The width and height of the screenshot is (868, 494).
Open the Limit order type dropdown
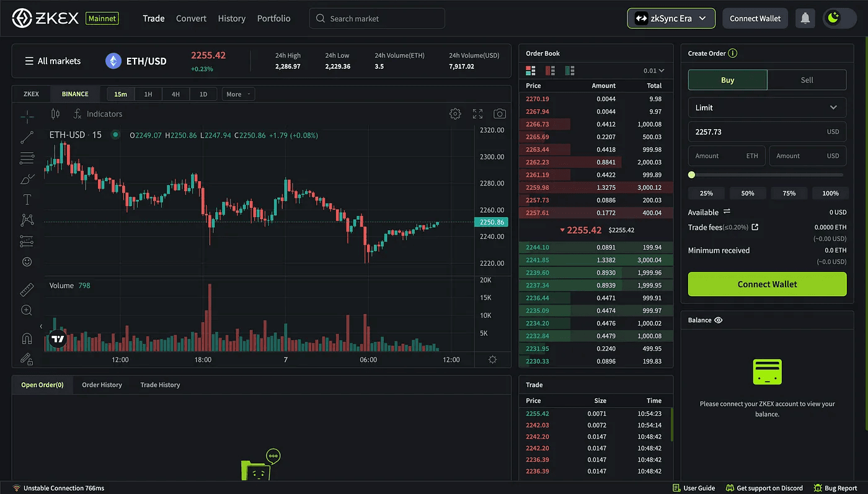[767, 107]
